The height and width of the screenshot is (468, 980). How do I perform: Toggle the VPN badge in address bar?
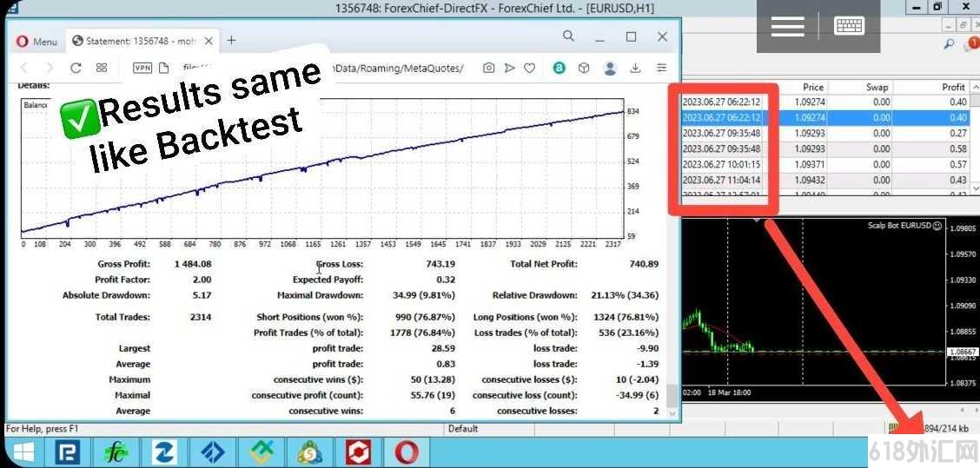[142, 68]
